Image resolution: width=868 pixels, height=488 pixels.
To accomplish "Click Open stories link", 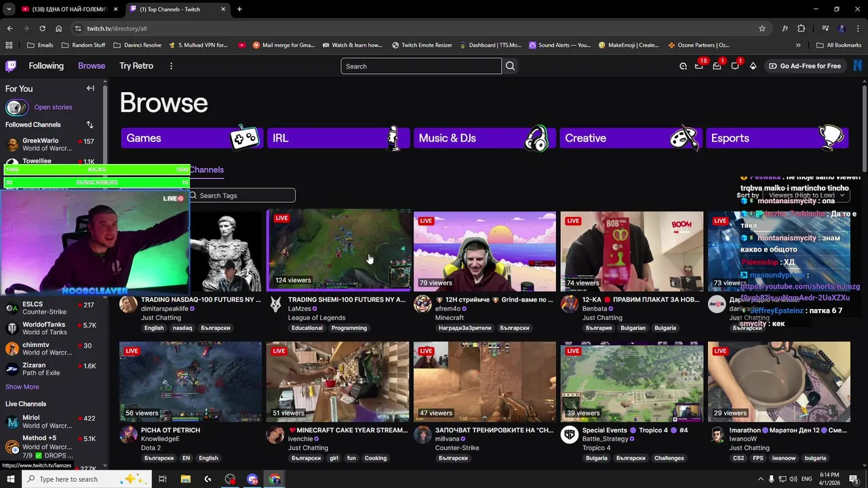I will pyautogui.click(x=53, y=107).
